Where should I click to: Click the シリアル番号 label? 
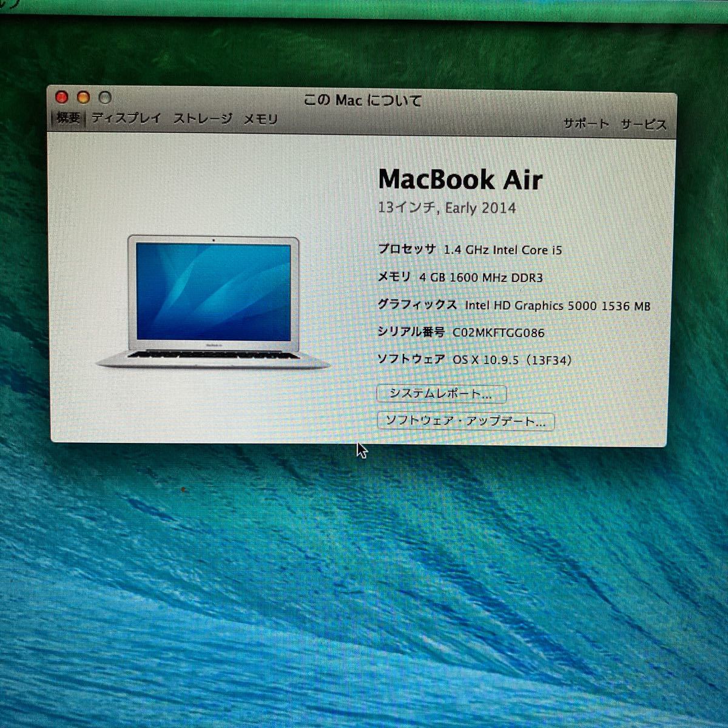411,332
